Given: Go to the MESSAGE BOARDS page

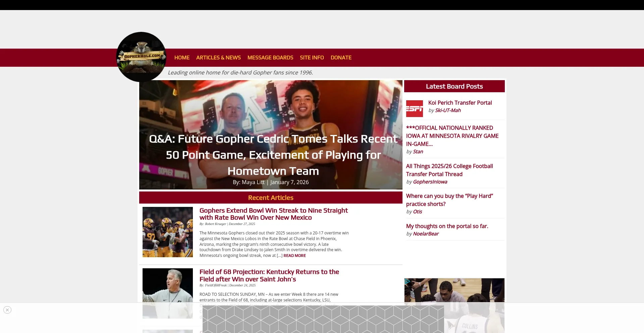Looking at the screenshot, I should 270,57.
